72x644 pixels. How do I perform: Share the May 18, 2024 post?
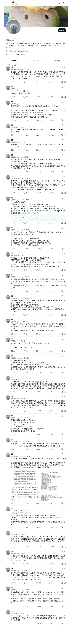65,193
